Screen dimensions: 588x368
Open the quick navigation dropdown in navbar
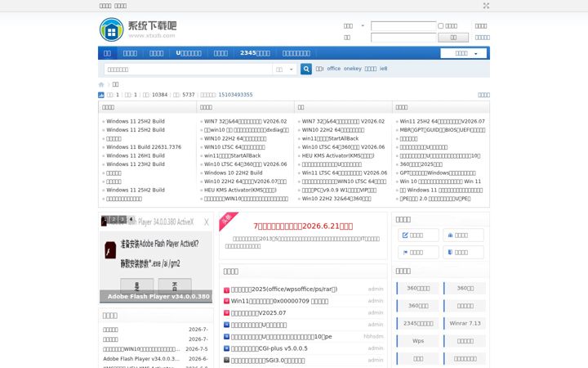[464, 53]
